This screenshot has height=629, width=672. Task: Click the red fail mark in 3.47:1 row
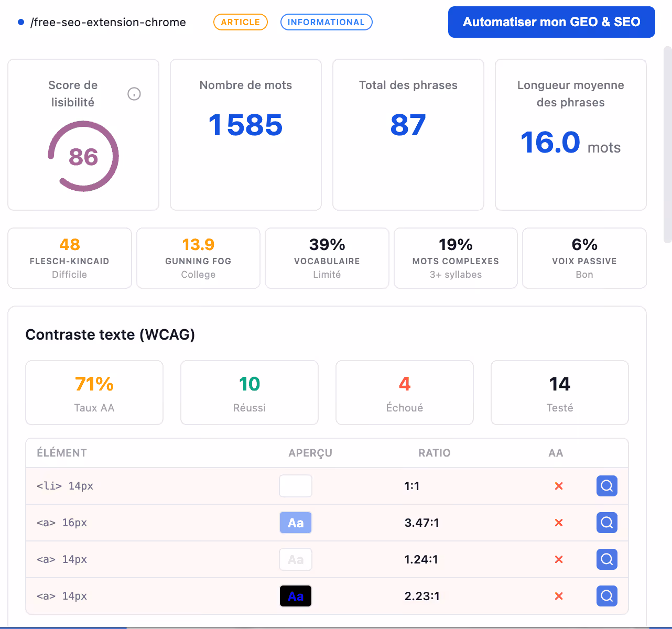(559, 523)
